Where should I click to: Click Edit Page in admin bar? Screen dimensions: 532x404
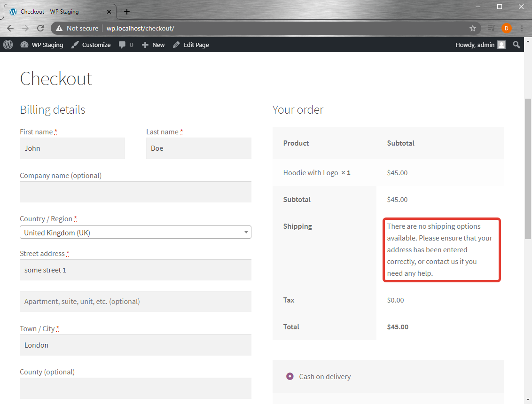point(191,45)
